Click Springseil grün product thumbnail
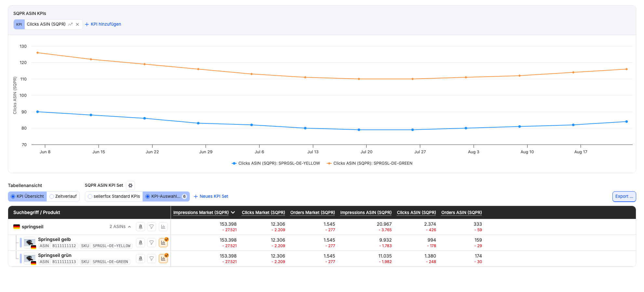644x292 pixels. click(x=30, y=259)
